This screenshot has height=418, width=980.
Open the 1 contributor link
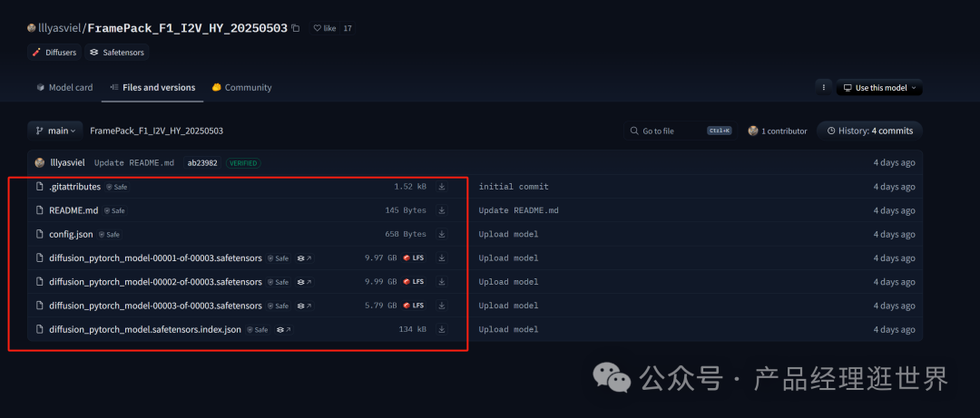(778, 131)
